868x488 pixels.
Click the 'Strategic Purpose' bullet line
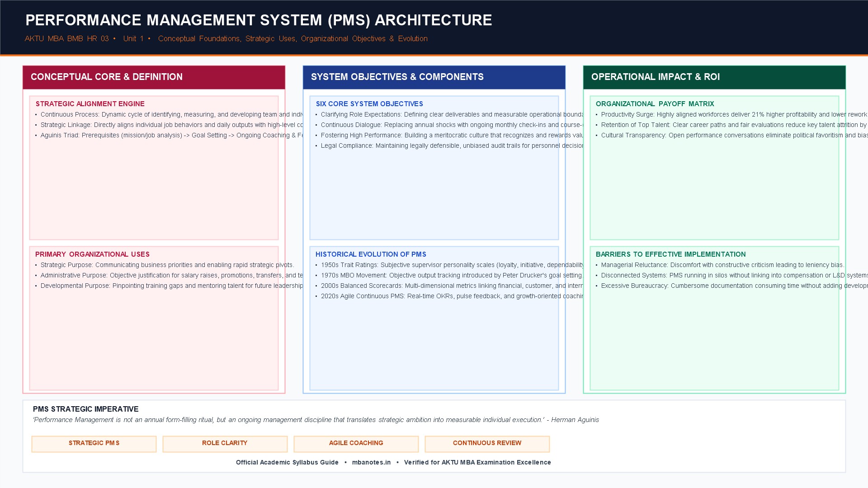[x=165, y=265]
